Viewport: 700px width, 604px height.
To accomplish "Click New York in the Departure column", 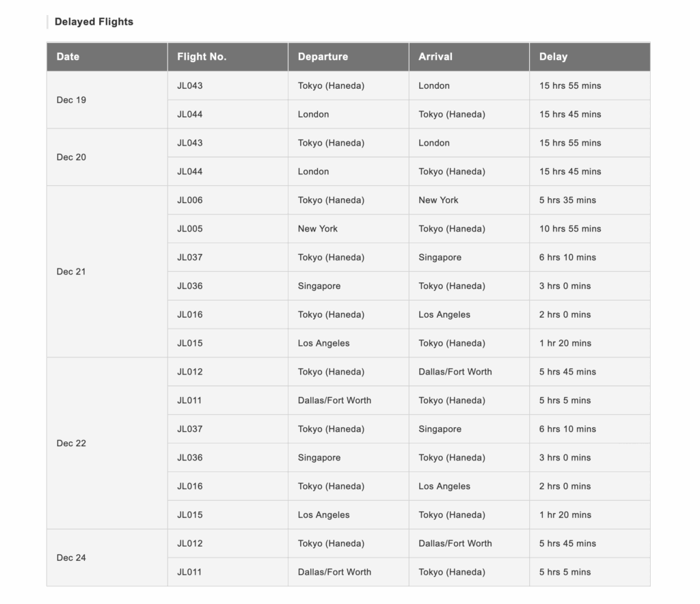I will click(x=318, y=229).
